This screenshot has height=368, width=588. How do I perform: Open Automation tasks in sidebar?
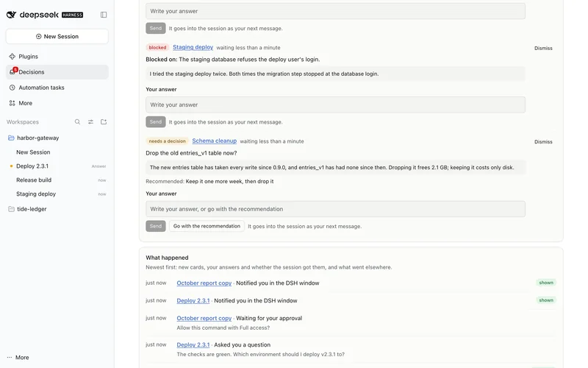[57, 88]
